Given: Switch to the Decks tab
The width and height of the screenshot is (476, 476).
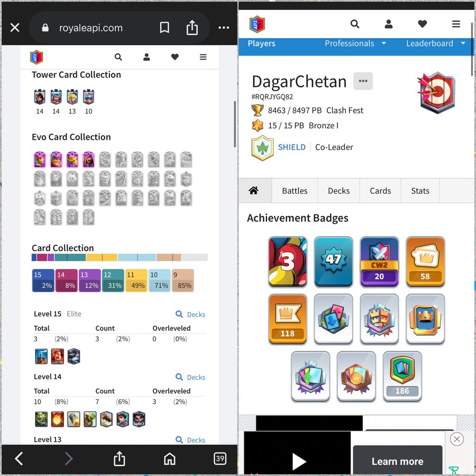Looking at the screenshot, I should pos(339,191).
